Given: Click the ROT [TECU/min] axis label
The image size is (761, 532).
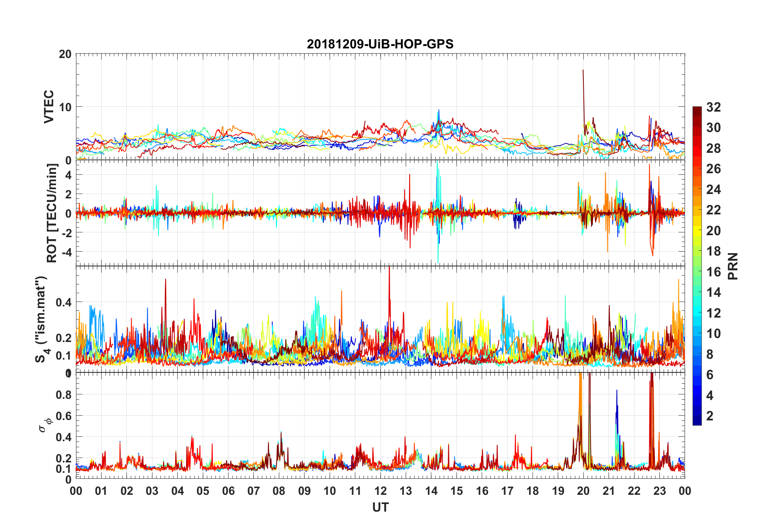Looking at the screenshot, I should [52, 213].
